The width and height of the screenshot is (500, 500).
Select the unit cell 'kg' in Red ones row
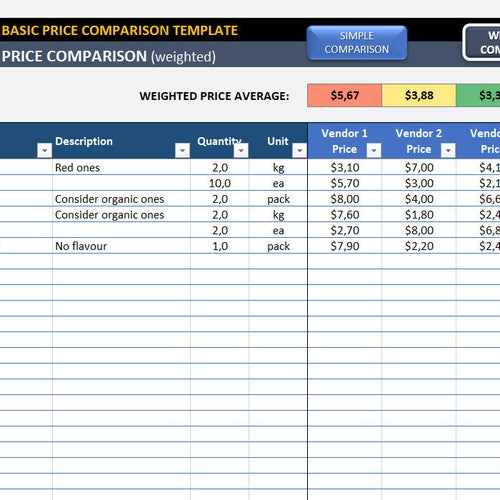pyautogui.click(x=278, y=167)
